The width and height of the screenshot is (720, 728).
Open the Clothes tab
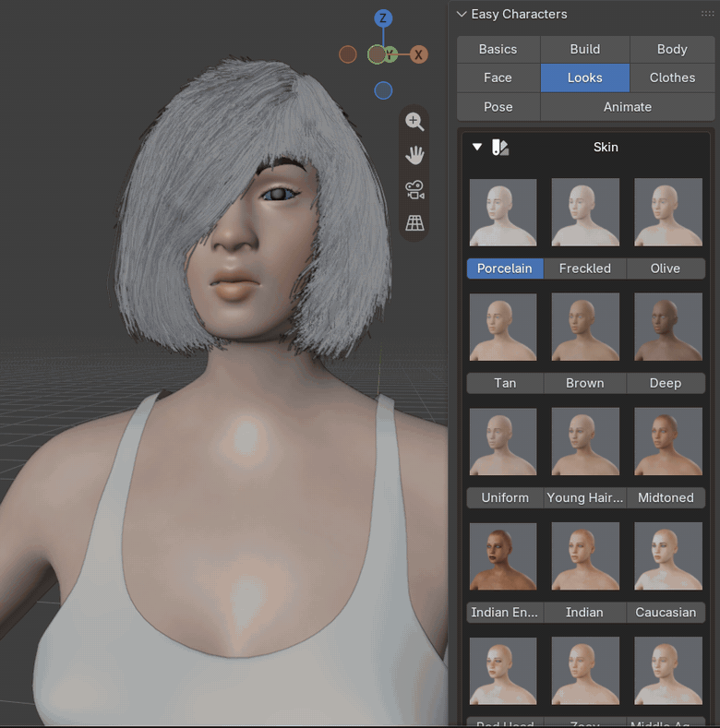point(672,78)
